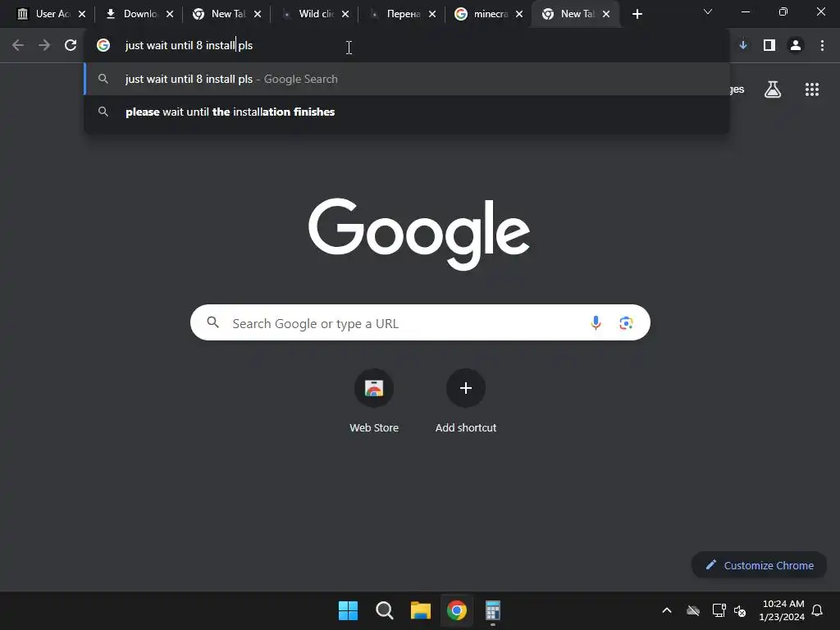Click the Search Google or type a URL box
The height and width of the screenshot is (630, 840).
[420, 323]
